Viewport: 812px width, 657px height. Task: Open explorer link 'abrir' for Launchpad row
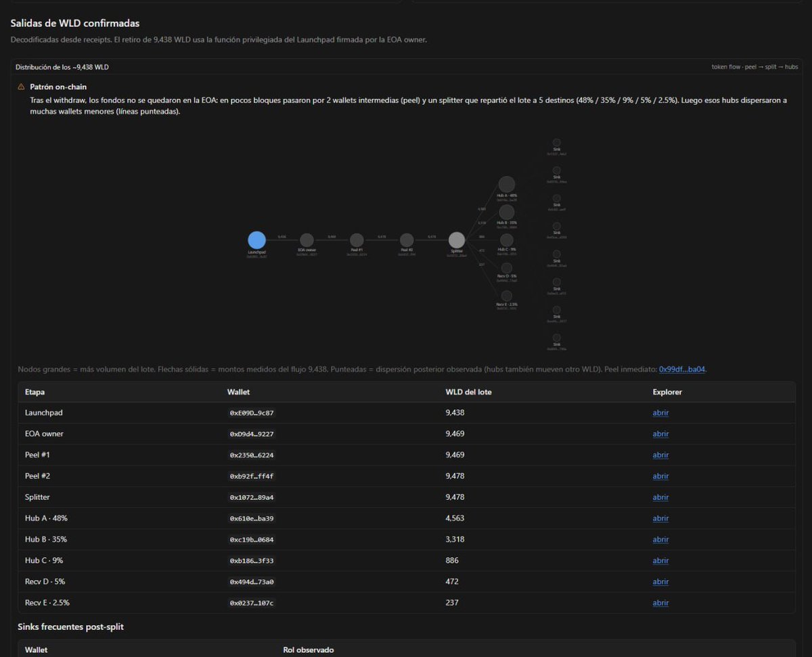660,413
